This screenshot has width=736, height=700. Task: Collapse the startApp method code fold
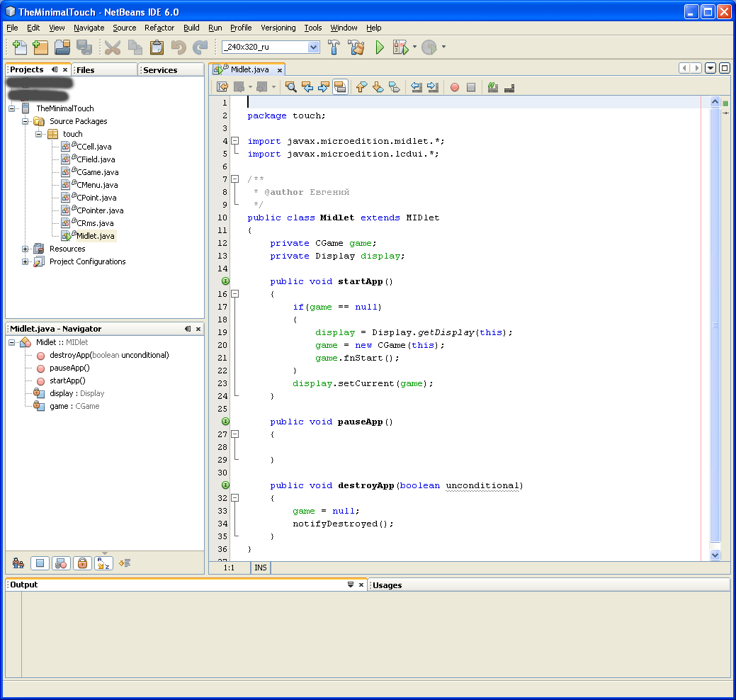tap(235, 294)
